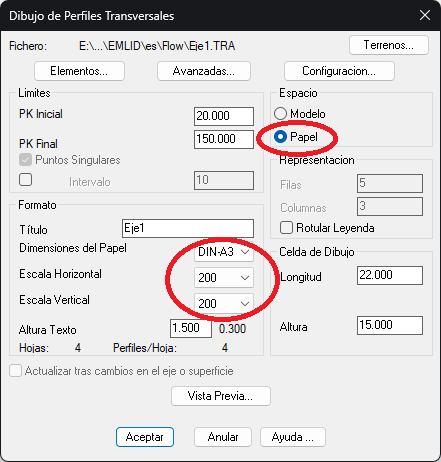Screen dimensions: 441x462
Task: Click the Elementos button
Action: click(79, 71)
